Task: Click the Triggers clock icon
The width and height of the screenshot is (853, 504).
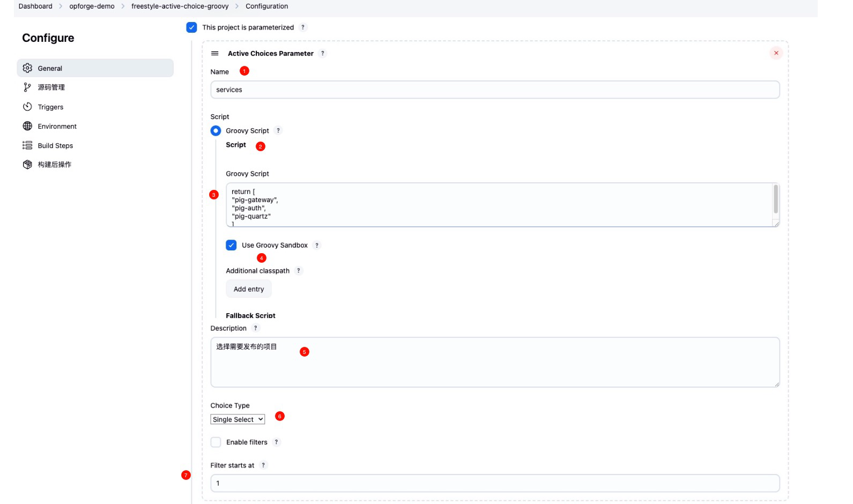Action: [x=27, y=107]
